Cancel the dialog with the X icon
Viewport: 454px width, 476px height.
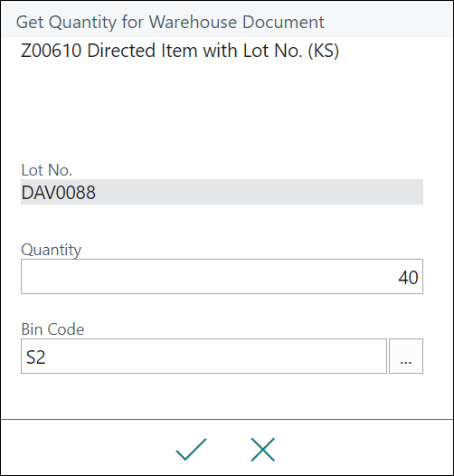pyautogui.click(x=263, y=449)
